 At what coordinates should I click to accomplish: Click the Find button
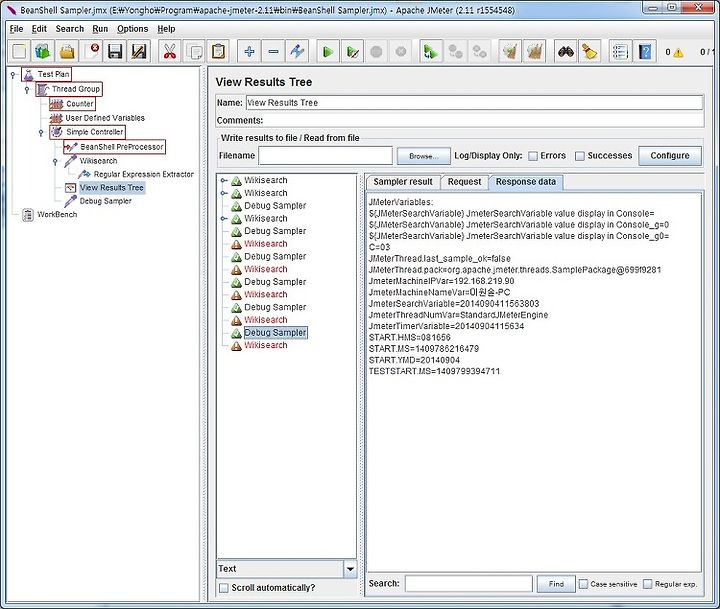point(556,584)
